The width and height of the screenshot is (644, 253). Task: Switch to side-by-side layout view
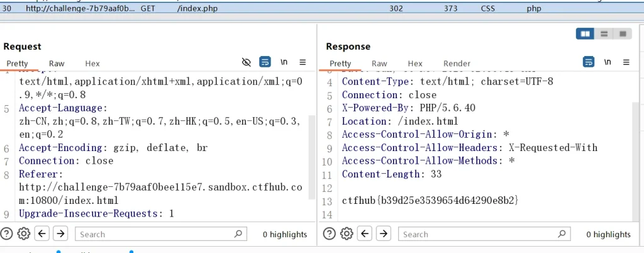coord(586,34)
